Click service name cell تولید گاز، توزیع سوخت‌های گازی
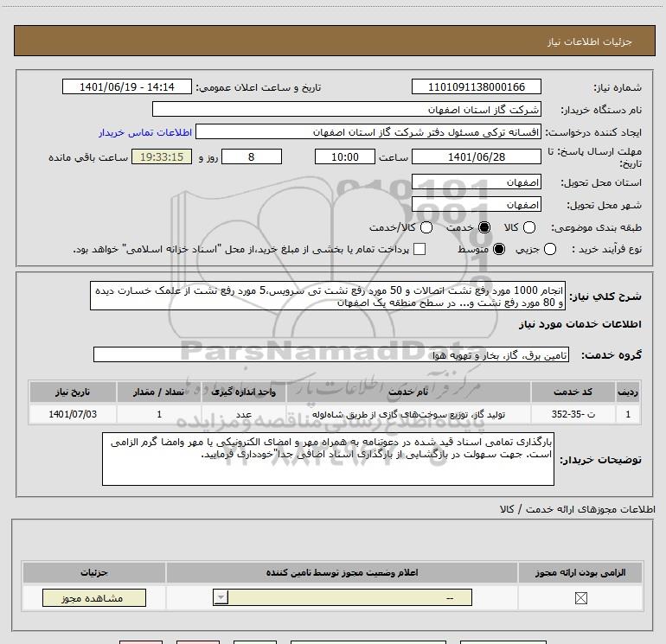The image size is (666, 644). [408, 414]
